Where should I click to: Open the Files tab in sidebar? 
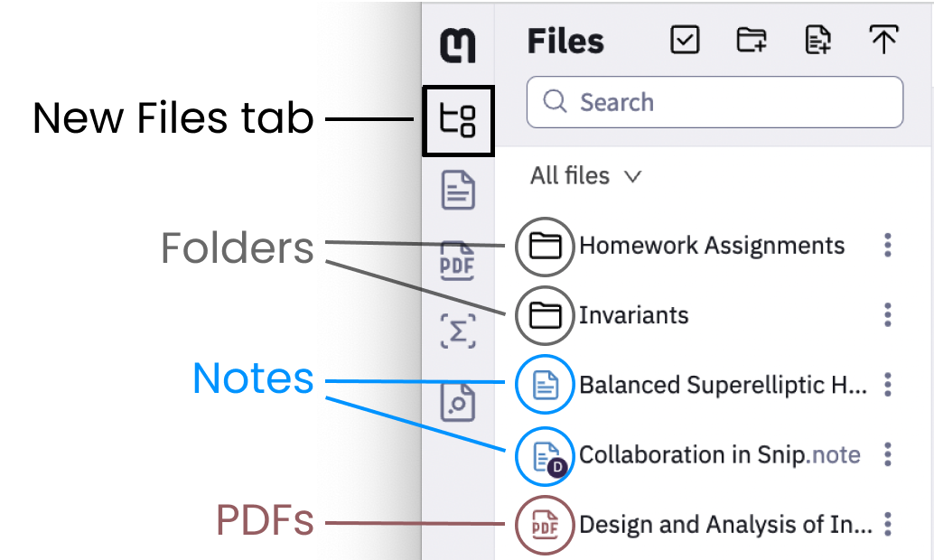(x=458, y=120)
